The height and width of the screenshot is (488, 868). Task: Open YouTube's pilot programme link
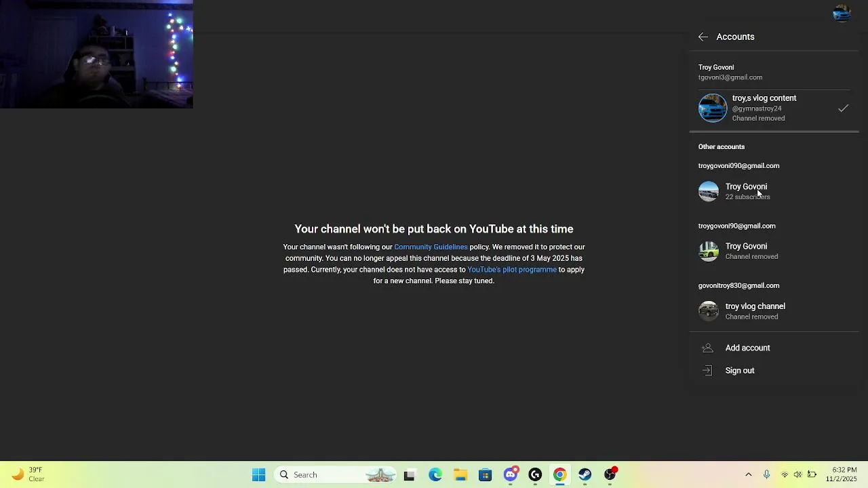512,270
